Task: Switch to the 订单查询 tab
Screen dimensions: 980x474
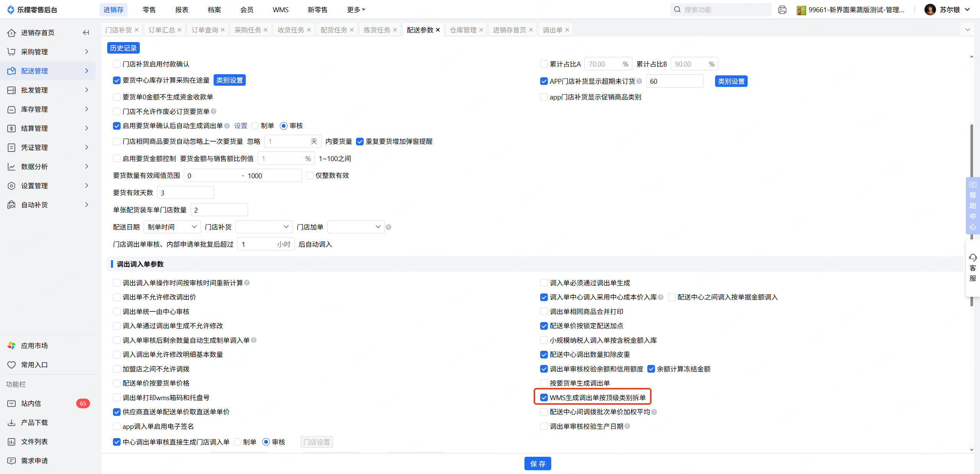Action: point(204,30)
